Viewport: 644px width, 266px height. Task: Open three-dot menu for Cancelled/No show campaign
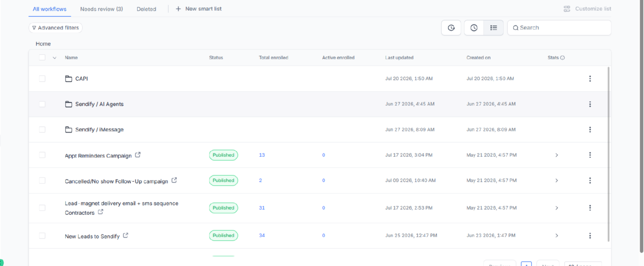[x=590, y=180]
